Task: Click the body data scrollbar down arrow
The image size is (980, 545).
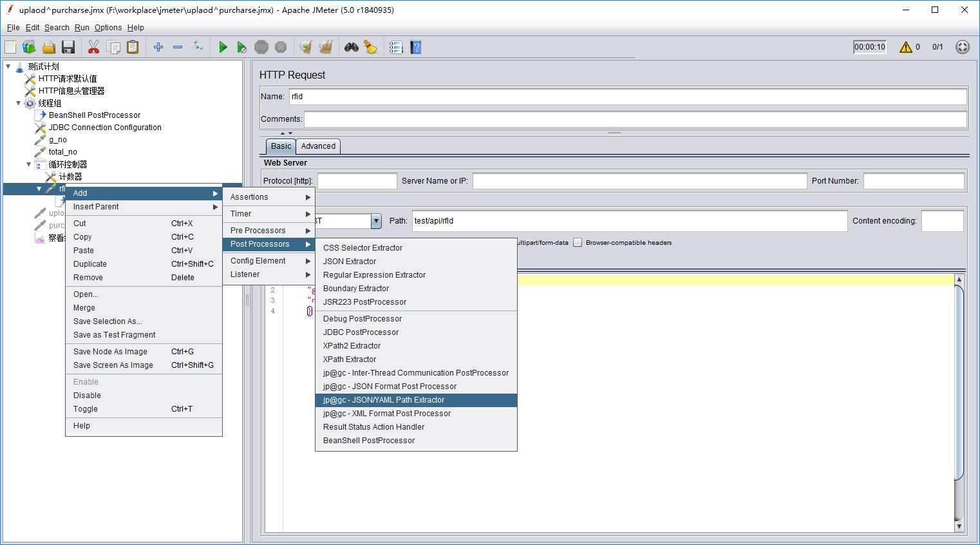Action: coord(959,526)
